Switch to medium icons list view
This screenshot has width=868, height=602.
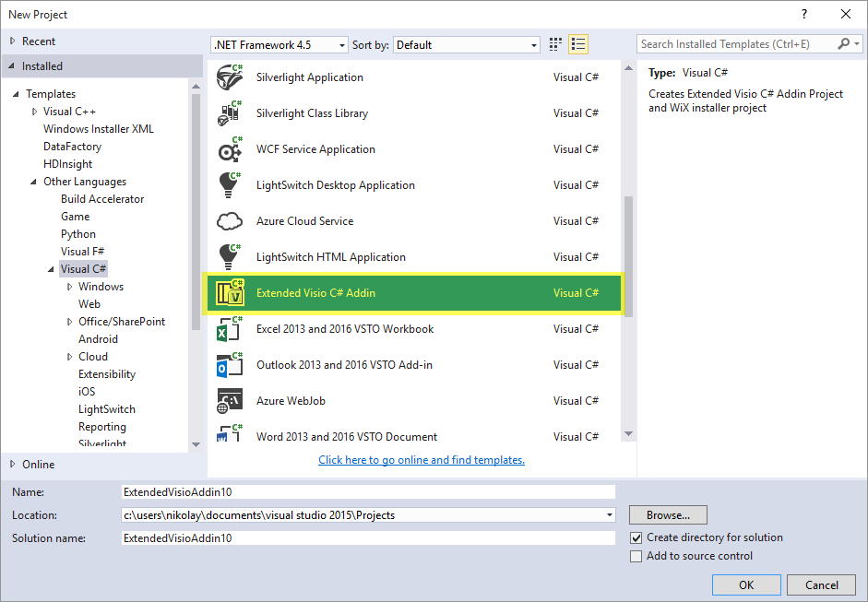[x=578, y=44]
